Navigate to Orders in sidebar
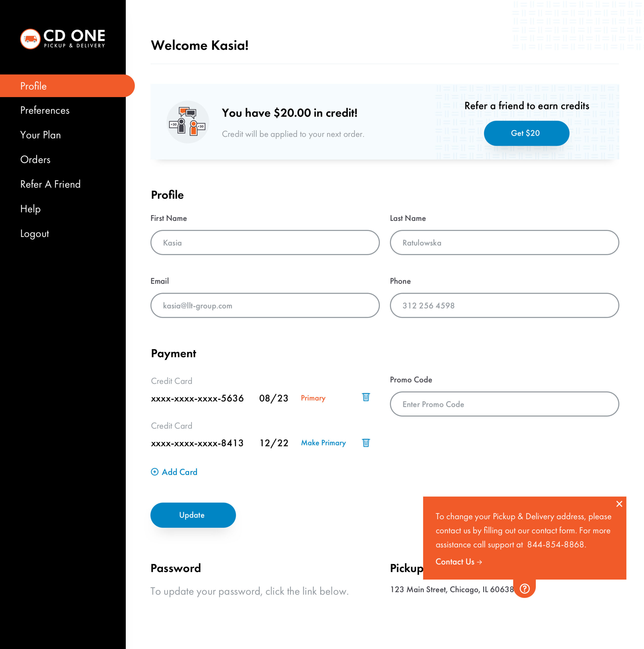Viewport: 644px width, 649px height. (34, 160)
